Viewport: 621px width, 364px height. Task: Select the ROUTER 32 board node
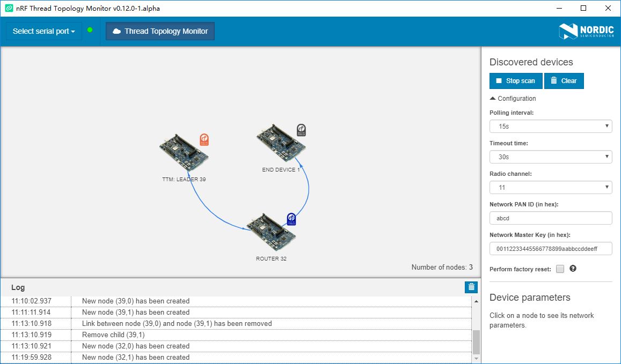pos(271,232)
